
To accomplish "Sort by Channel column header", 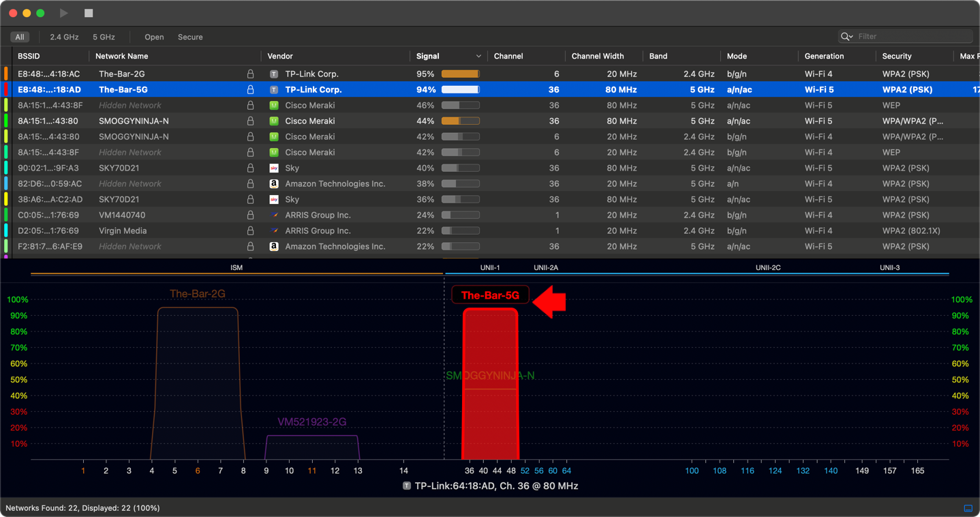I will pos(508,56).
